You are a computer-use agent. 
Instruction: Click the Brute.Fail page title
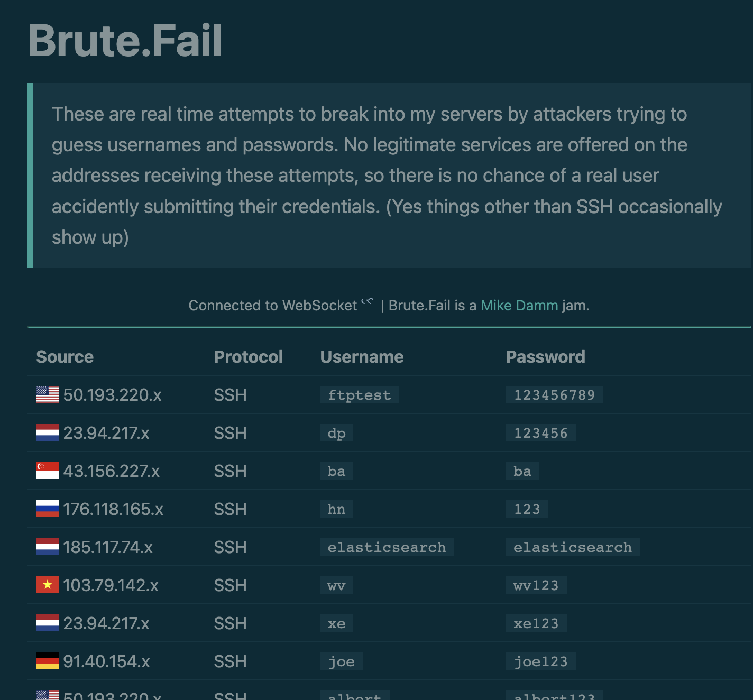click(125, 41)
